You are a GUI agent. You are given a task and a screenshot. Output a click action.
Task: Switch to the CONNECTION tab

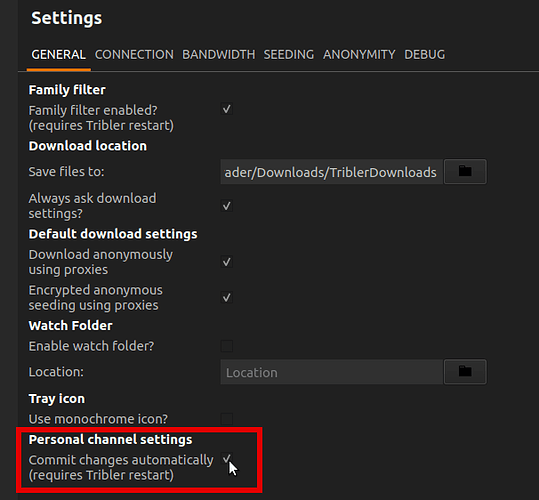coord(134,55)
